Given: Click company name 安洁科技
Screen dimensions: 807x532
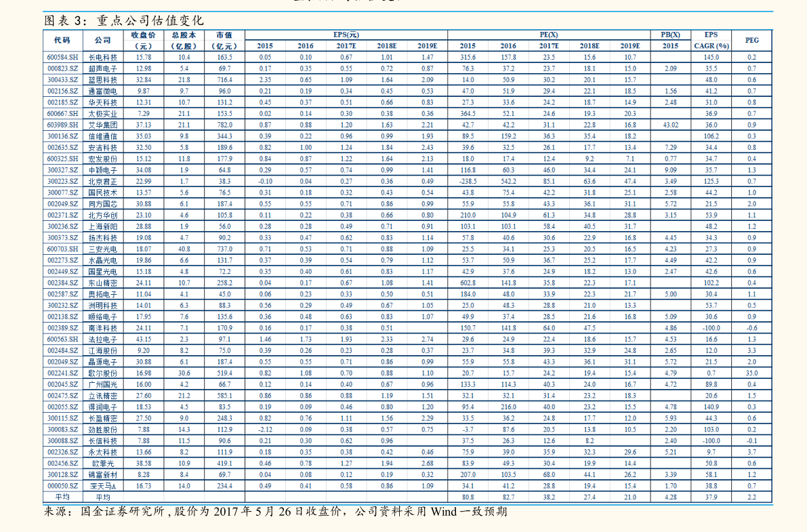Looking at the screenshot, I should tap(102, 147).
